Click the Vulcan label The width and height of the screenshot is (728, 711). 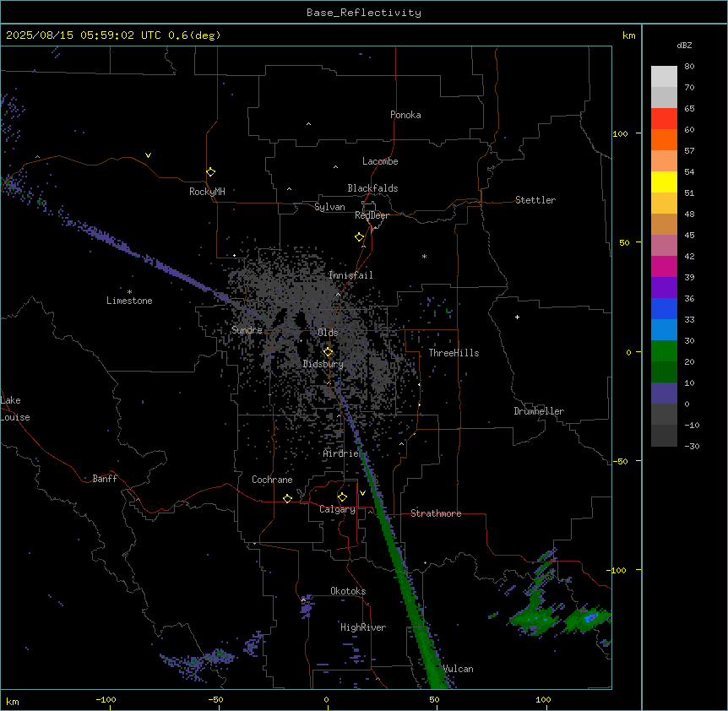click(x=457, y=669)
